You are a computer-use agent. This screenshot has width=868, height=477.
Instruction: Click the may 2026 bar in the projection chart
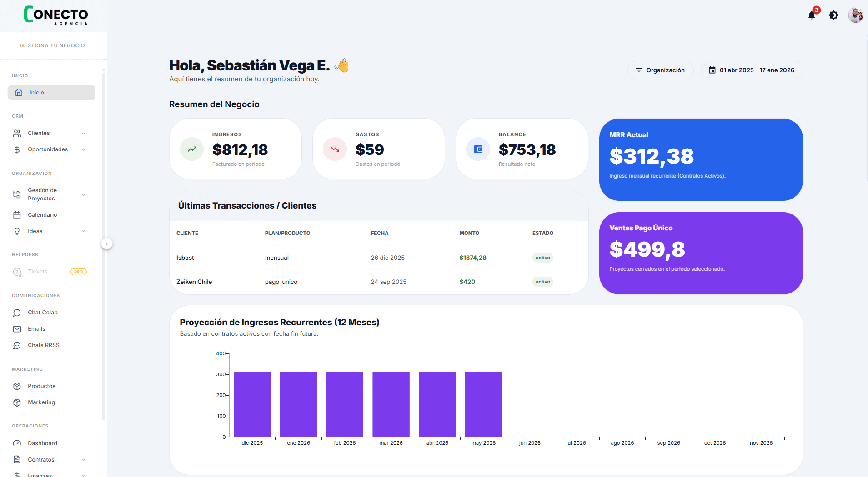coord(483,404)
